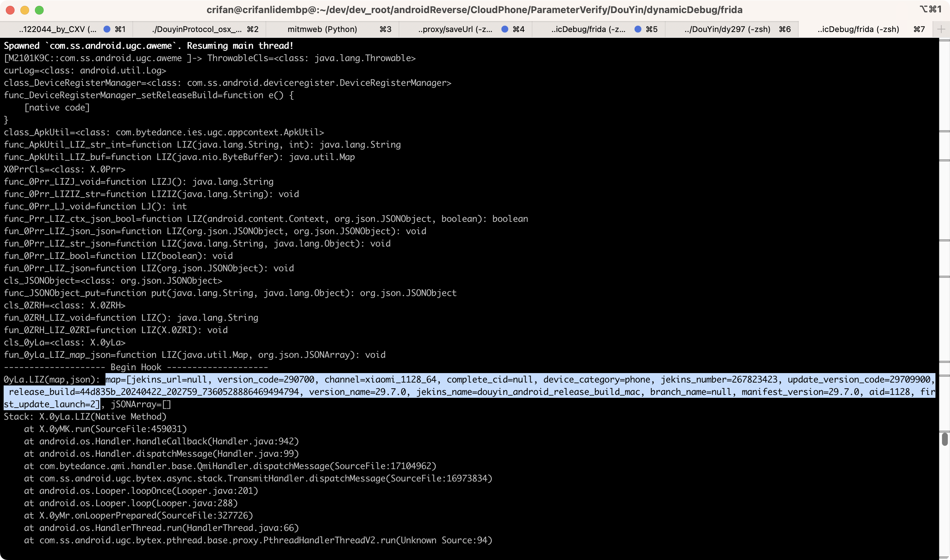Click the PthreadHandlerThreadV2.run stack line
Image resolution: width=950 pixels, height=560 pixels.
[x=258, y=540]
